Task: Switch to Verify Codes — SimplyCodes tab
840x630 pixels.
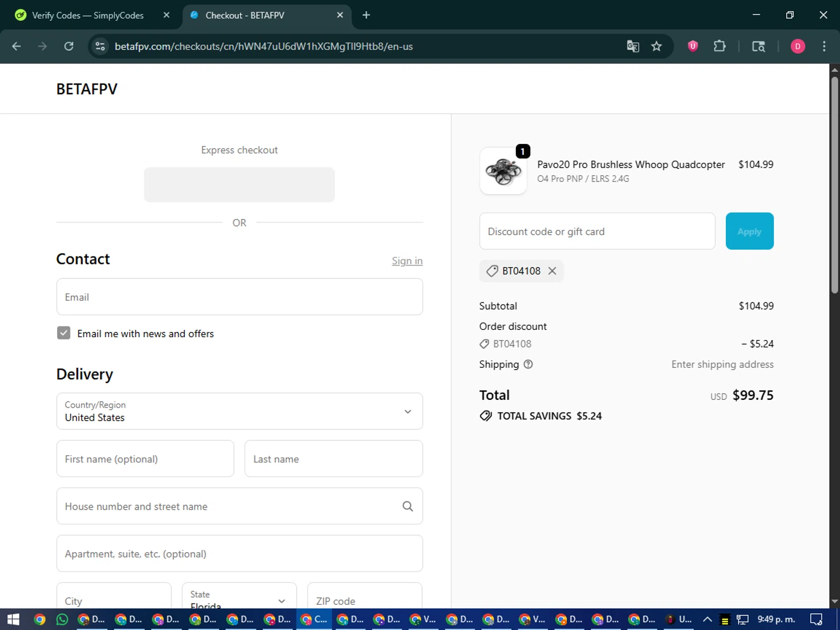Action: [x=88, y=15]
